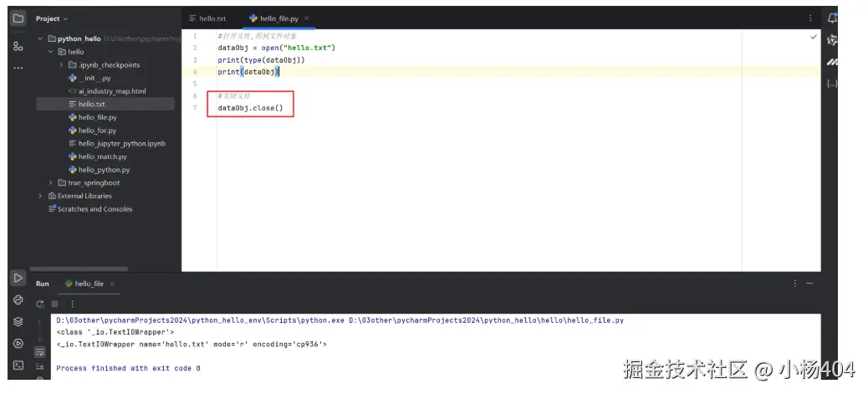Image resolution: width=868 pixels, height=394 pixels.
Task: Click python.exe interpreter path link in console
Action: (x=201, y=320)
